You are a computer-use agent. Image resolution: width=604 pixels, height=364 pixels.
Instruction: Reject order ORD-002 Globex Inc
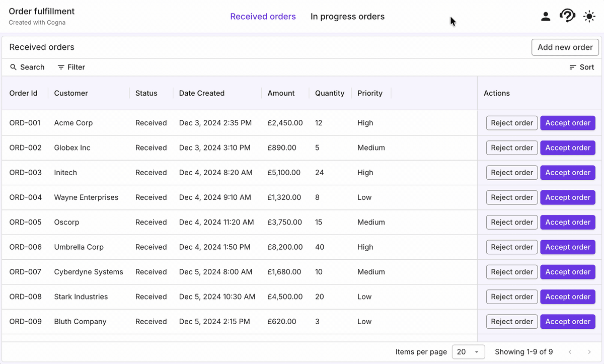point(512,148)
